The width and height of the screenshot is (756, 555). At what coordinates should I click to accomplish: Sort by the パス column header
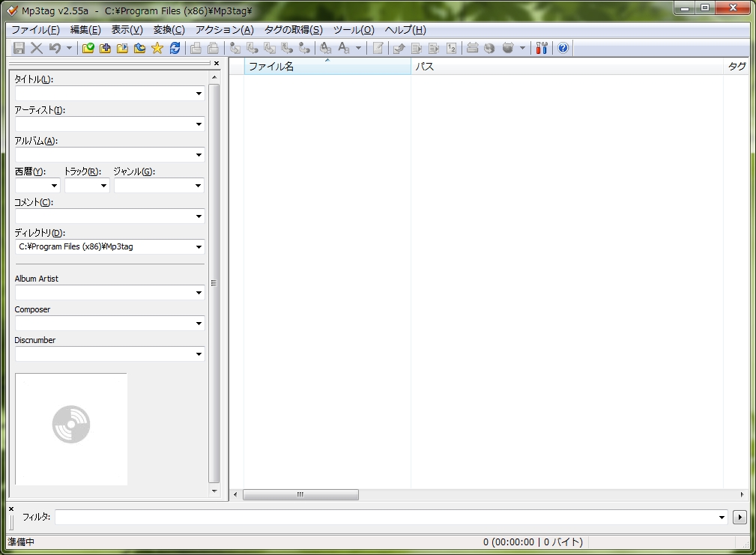(567, 67)
